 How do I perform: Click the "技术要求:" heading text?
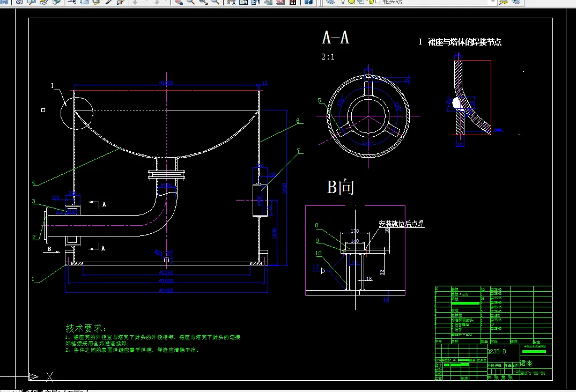click(86, 328)
